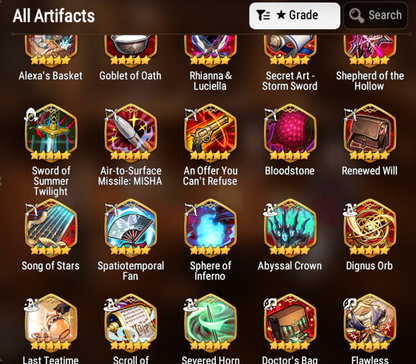This screenshot has width=416, height=364.
Task: Open the Renewed Will artifact
Action: (370, 133)
